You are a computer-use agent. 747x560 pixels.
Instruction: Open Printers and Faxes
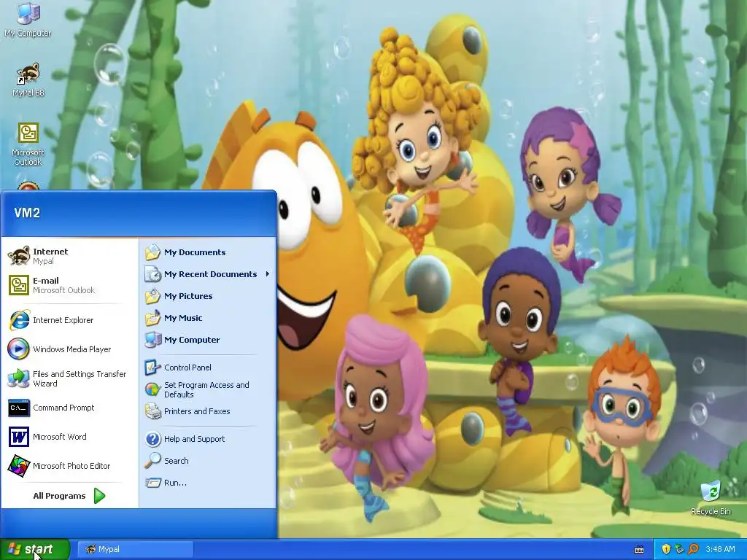[x=208, y=411]
